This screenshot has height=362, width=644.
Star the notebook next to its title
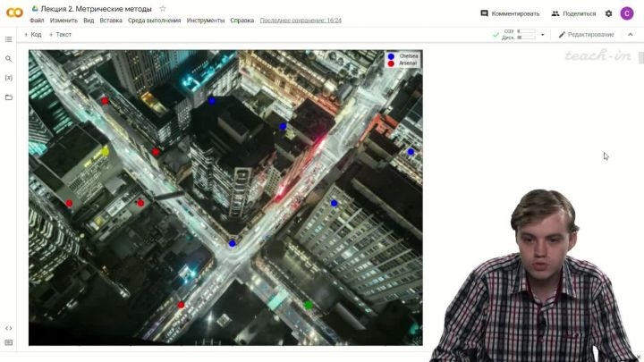162,9
